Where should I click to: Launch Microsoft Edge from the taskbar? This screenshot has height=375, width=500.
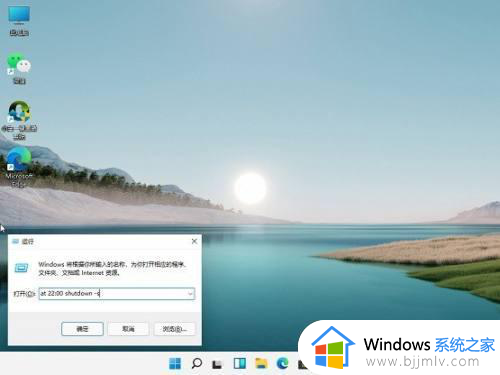coord(283,363)
